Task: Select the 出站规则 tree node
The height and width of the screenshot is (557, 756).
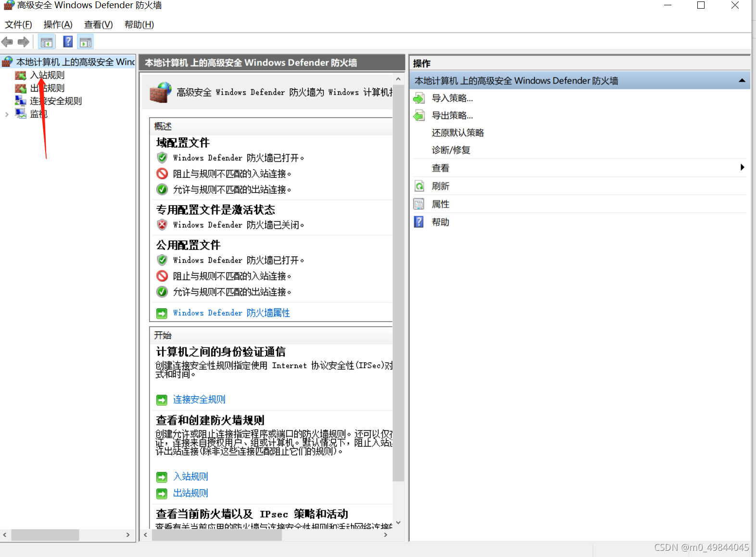Action: [47, 88]
